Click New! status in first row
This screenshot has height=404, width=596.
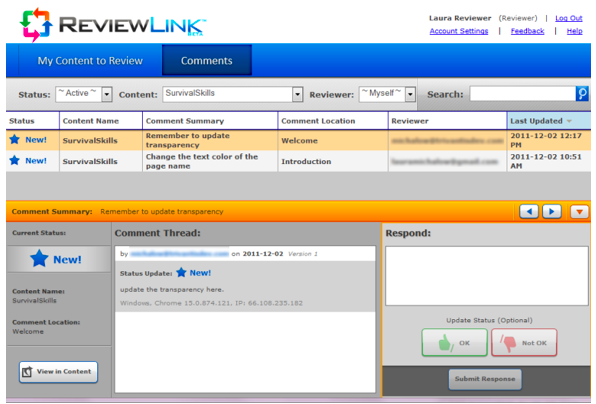pyautogui.click(x=36, y=140)
